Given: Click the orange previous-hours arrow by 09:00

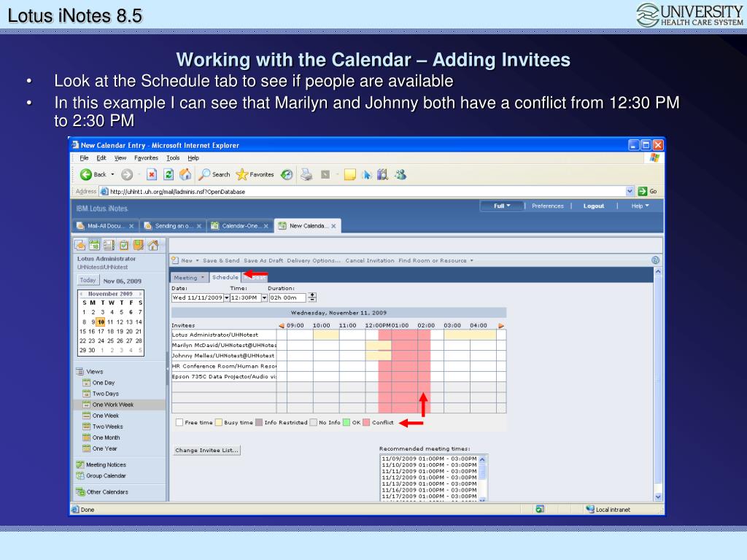Looking at the screenshot, I should (x=282, y=326).
